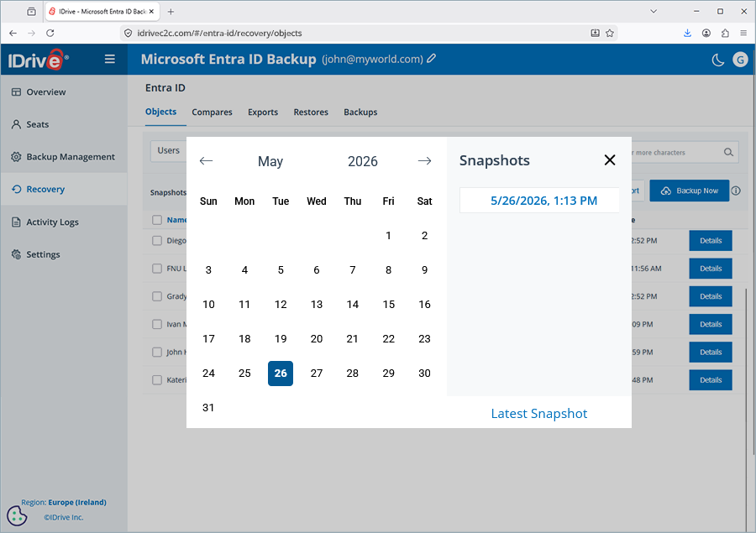Image resolution: width=756 pixels, height=533 pixels.
Task: Open Details for the 11:56 AM row
Action: (710, 269)
